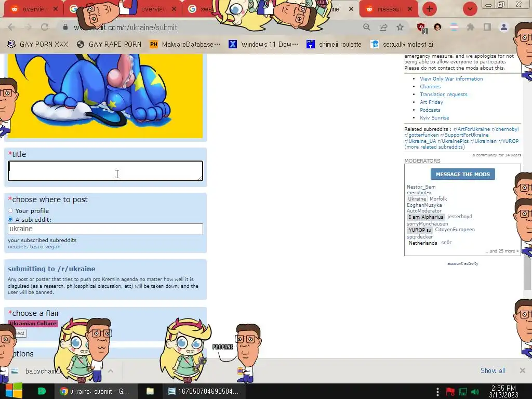Close the first overview tab
The height and width of the screenshot is (399, 532).
coord(56,9)
